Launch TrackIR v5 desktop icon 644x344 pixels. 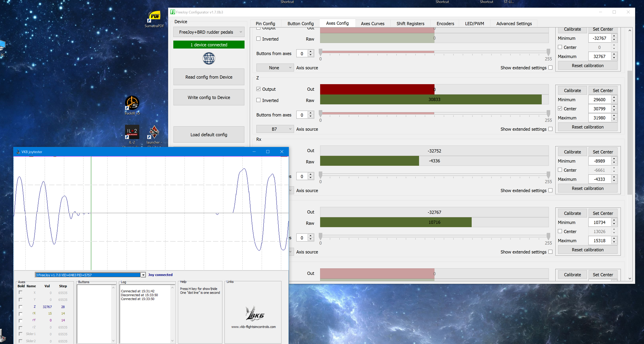[x=132, y=103]
